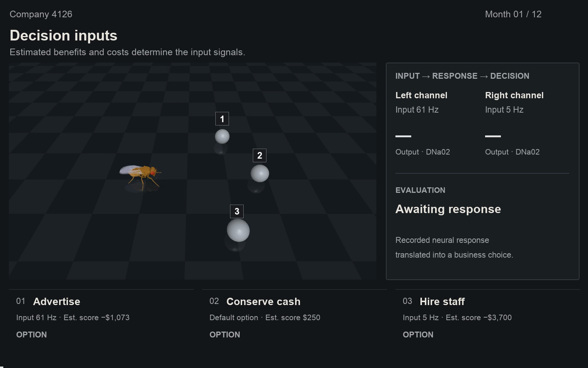Click the Month 01 / 12 indicator

pos(513,14)
